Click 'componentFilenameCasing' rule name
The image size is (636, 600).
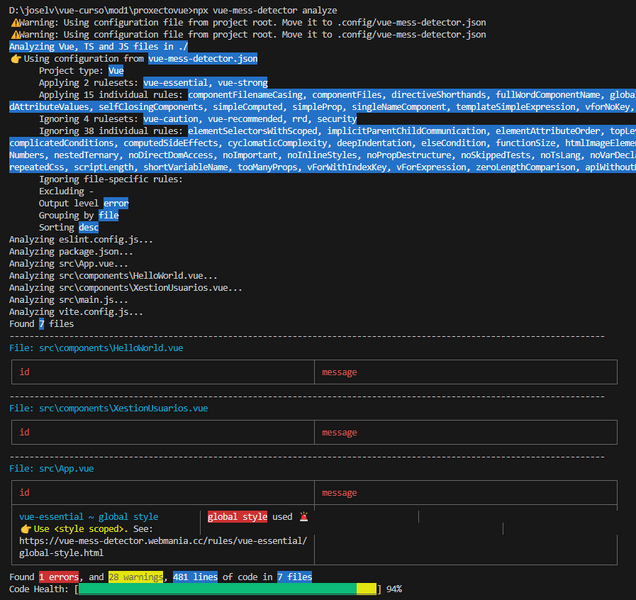pos(245,95)
